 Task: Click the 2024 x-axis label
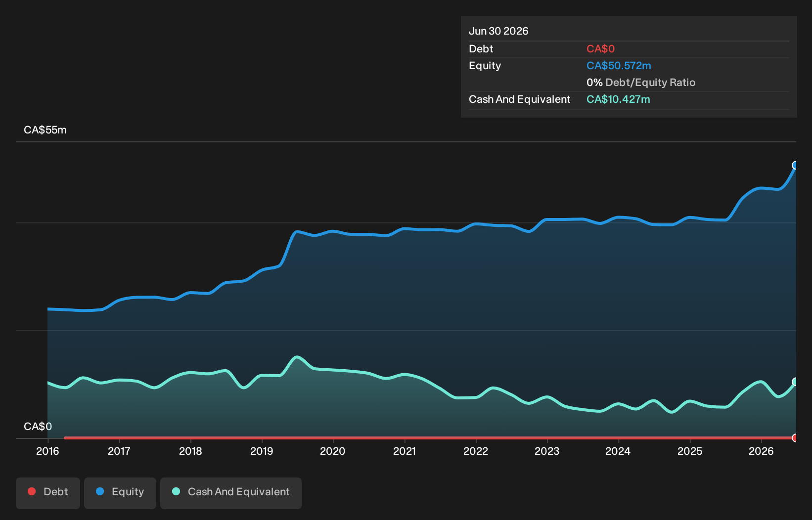point(618,451)
